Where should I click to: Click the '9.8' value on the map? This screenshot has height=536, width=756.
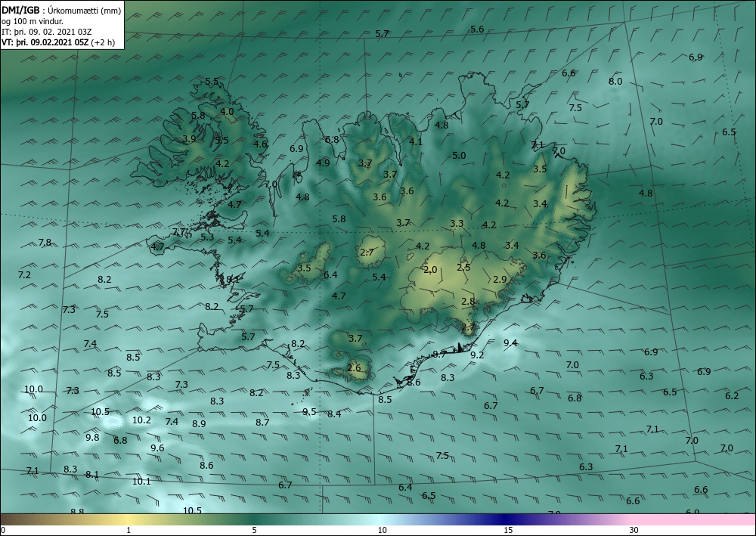tap(92, 437)
